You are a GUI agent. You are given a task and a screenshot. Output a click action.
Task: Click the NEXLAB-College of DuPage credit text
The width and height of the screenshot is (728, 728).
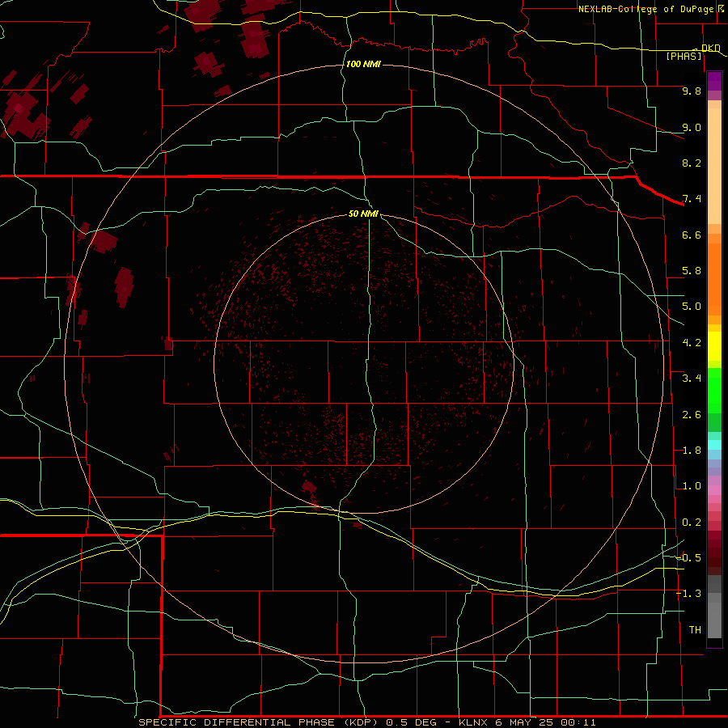click(x=647, y=9)
